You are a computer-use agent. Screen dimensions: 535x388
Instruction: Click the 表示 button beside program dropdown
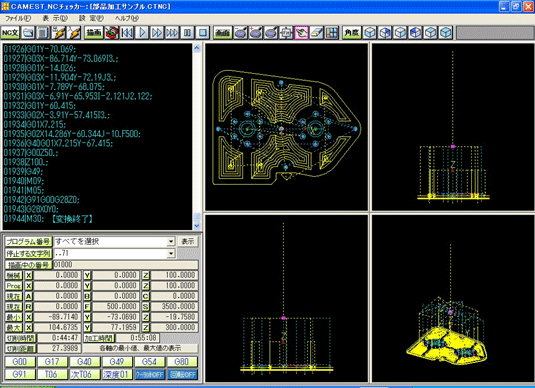pos(188,242)
